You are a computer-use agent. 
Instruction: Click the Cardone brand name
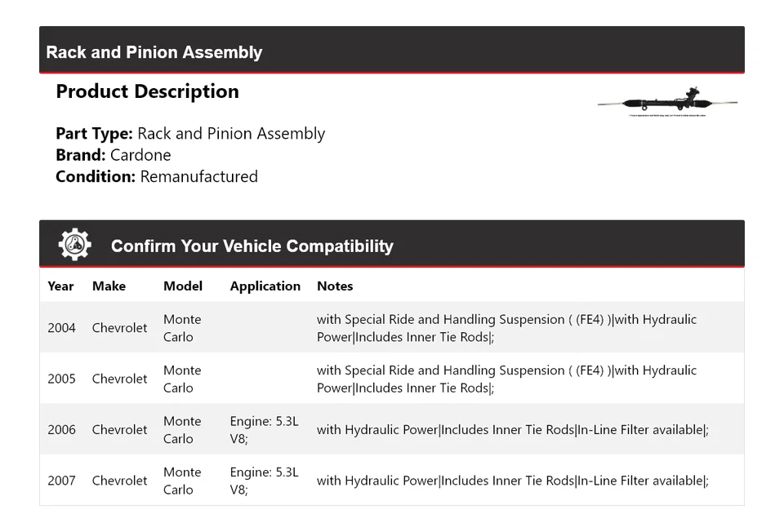coord(140,155)
